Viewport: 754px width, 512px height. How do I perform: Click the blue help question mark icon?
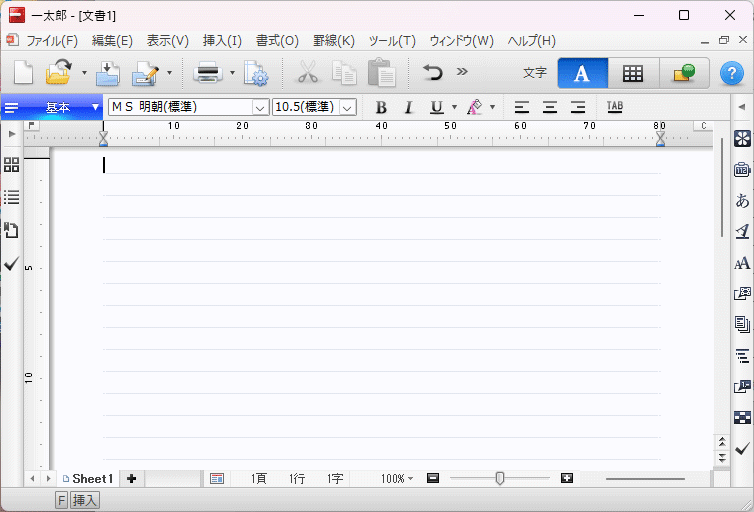[x=733, y=73]
